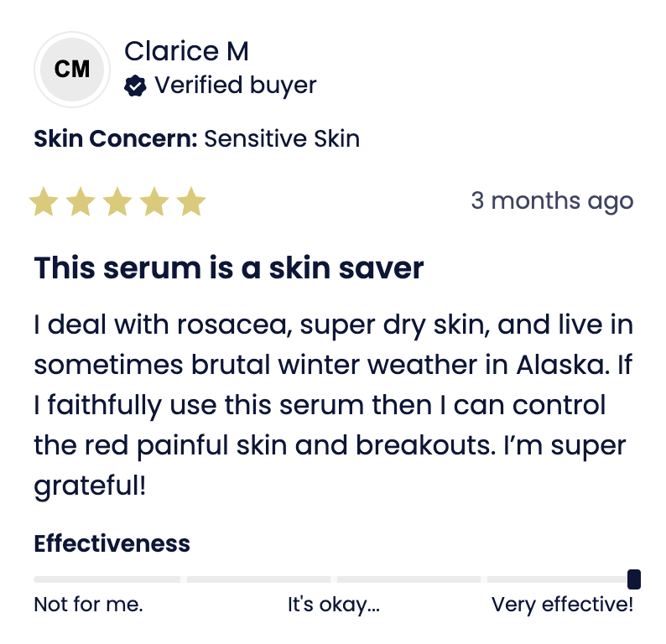Click the verified badge checkmark icon
Viewport: 666px width, 644px height.
(x=135, y=86)
